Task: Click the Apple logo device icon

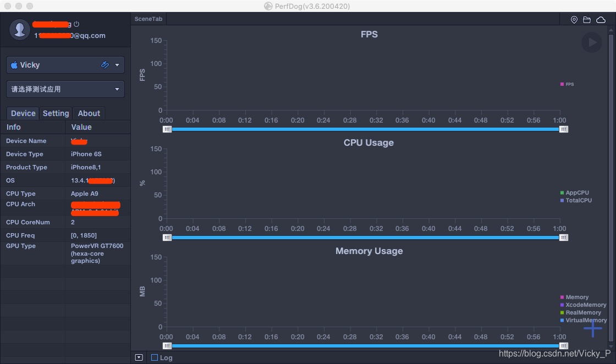Action: click(x=14, y=65)
